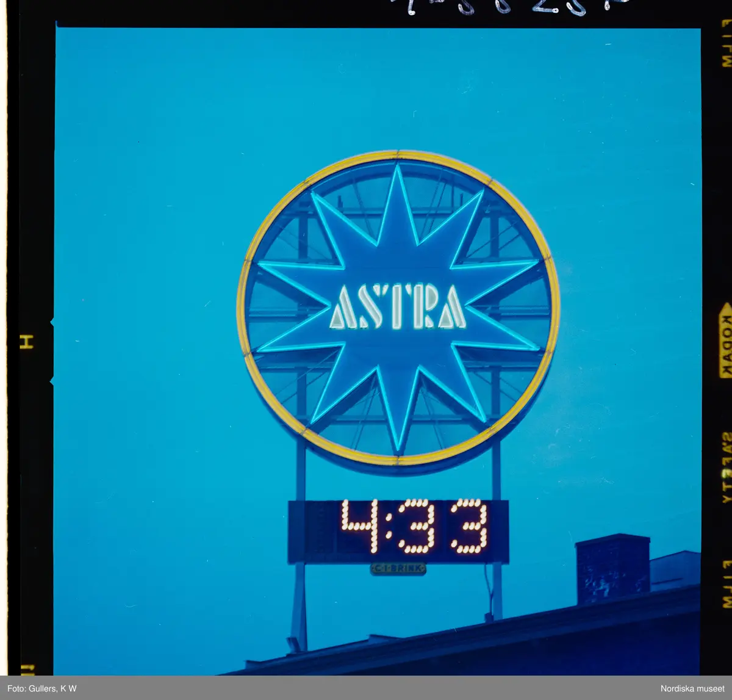This screenshot has height=700, width=732.
Task: Select the C-I-BRINK nameplate under the clock
Action: click(x=398, y=569)
